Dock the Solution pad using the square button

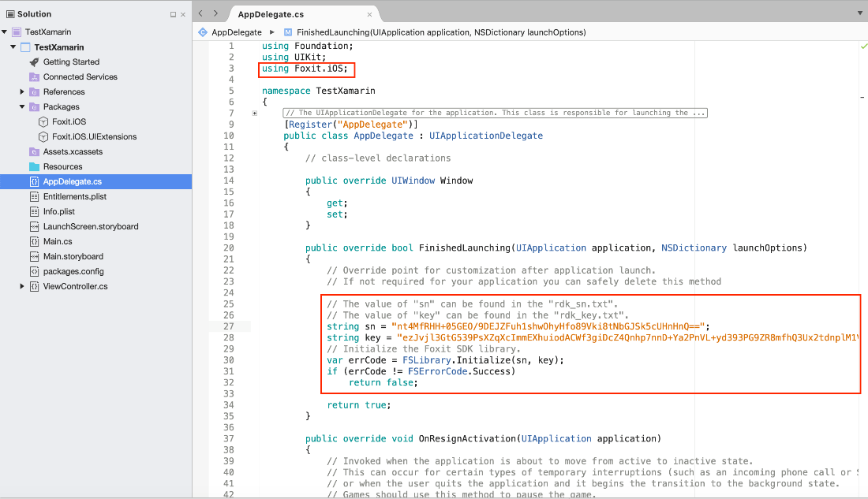coord(174,14)
